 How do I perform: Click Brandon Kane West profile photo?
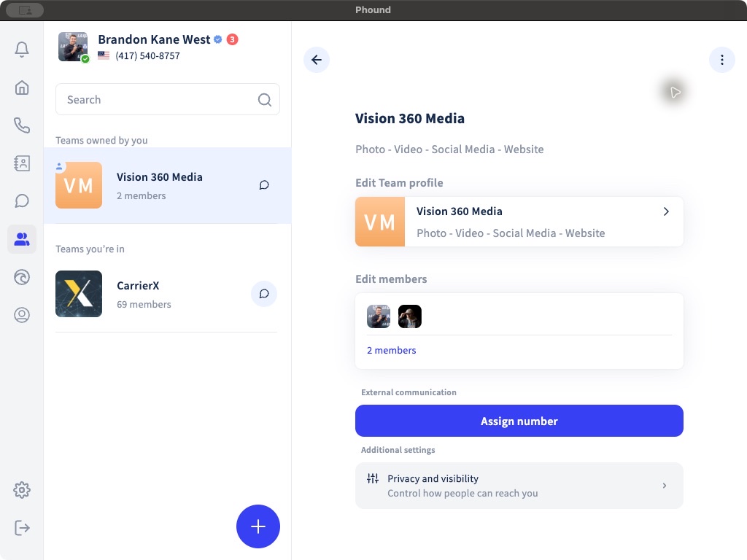(x=73, y=47)
